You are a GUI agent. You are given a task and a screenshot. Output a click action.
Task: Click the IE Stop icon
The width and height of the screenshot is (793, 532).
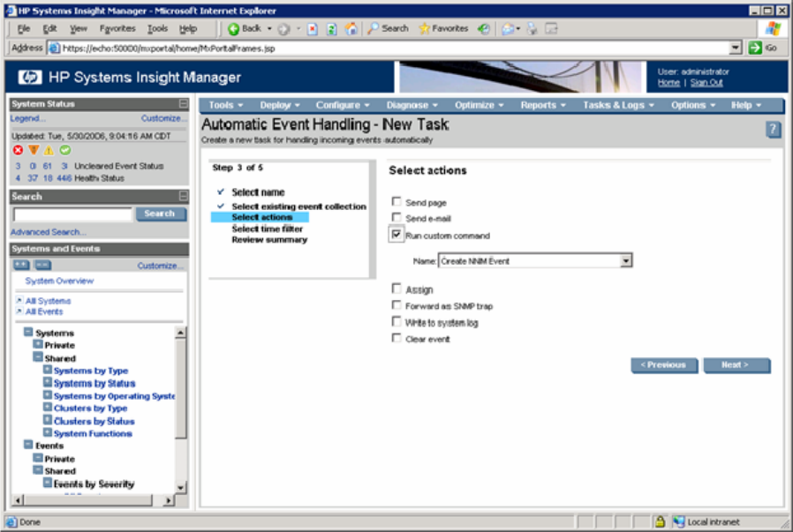[313, 29]
